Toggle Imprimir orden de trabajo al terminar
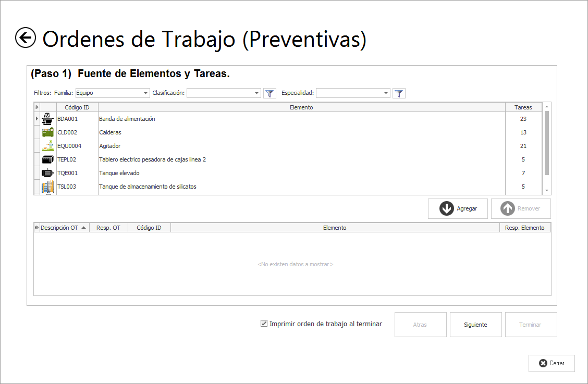Screen dimensions: 588x384 tap(264, 324)
